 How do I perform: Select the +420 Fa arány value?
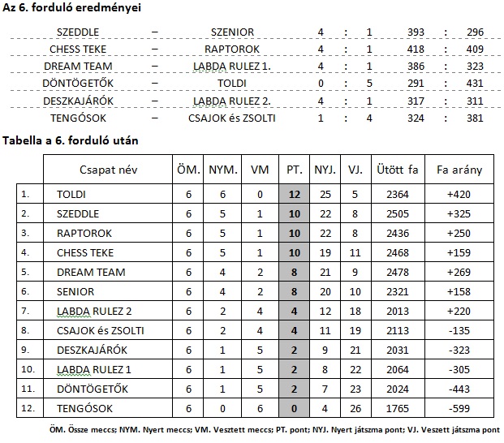(459, 195)
